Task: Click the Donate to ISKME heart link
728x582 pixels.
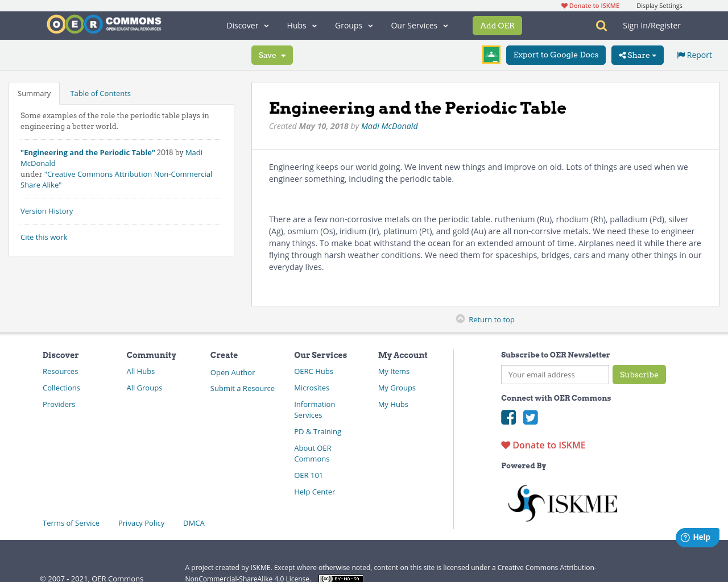Action: (x=543, y=445)
